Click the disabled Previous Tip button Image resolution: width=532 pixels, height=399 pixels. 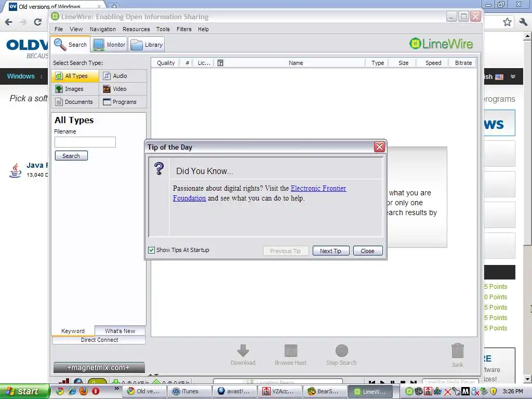tap(286, 251)
